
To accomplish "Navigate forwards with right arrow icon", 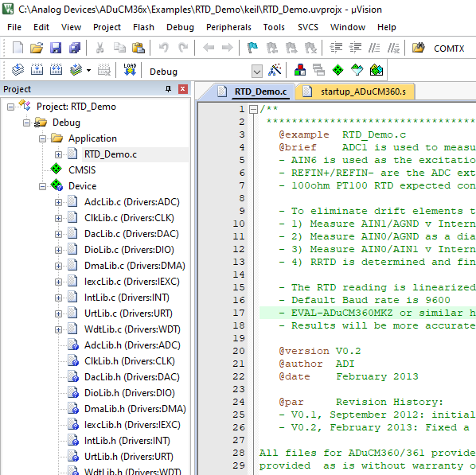I will (228, 48).
